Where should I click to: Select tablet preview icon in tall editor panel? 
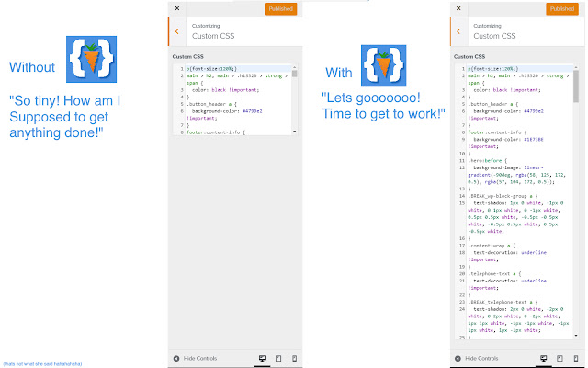[x=560, y=358]
